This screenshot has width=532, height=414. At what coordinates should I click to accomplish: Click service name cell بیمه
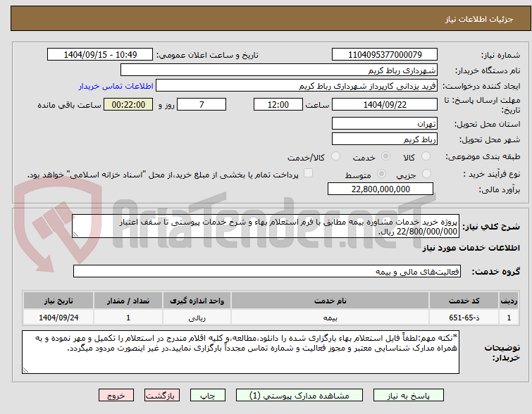[330, 318]
